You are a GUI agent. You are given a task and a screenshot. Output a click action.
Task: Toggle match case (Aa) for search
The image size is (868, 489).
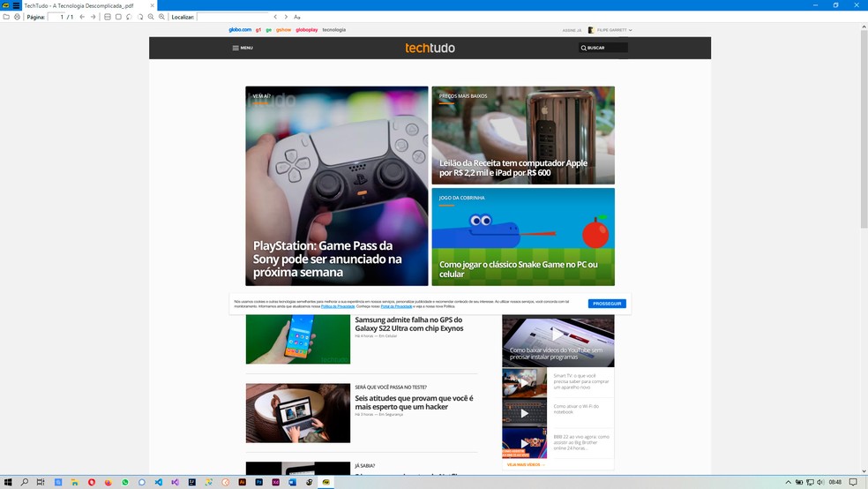coord(297,17)
